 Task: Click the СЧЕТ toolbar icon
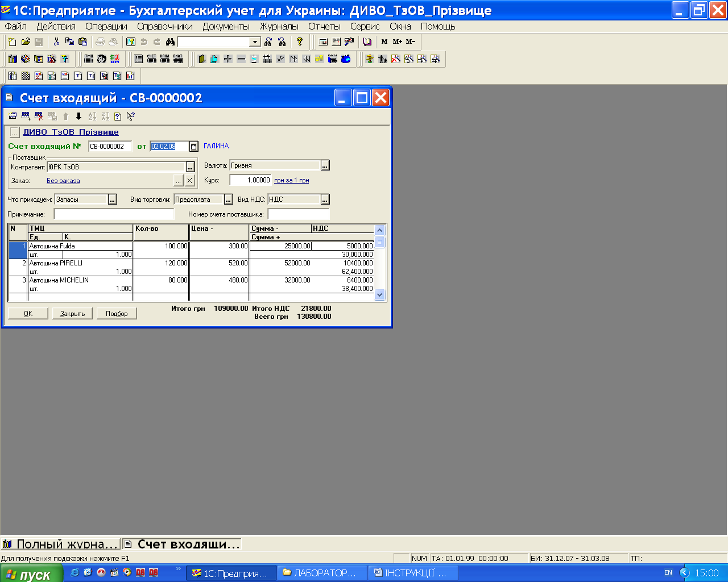151,59
